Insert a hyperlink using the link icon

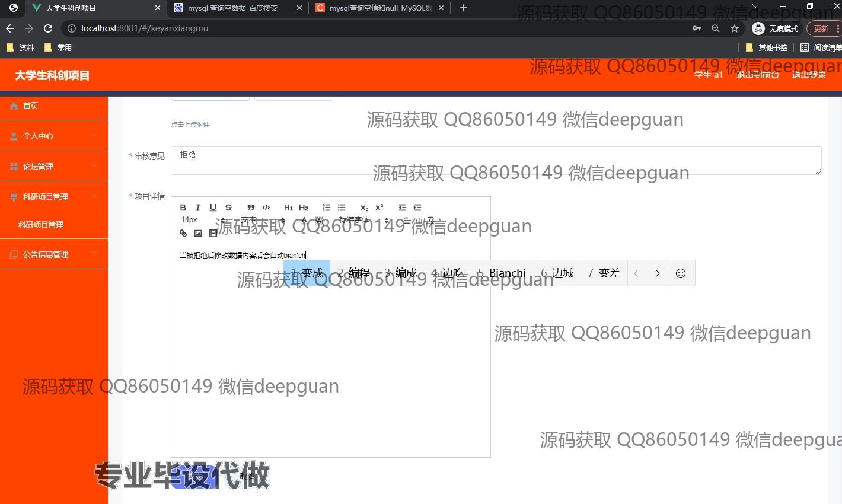click(x=183, y=233)
